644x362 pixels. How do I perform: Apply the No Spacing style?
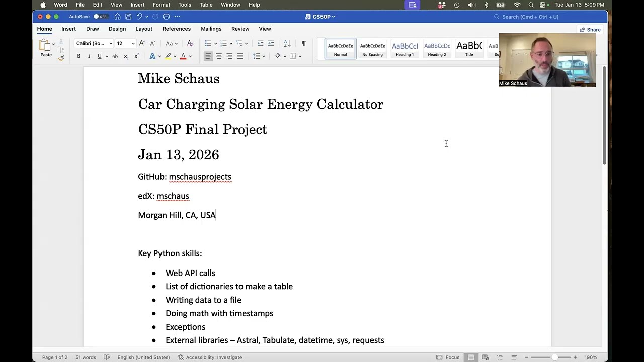point(372,49)
